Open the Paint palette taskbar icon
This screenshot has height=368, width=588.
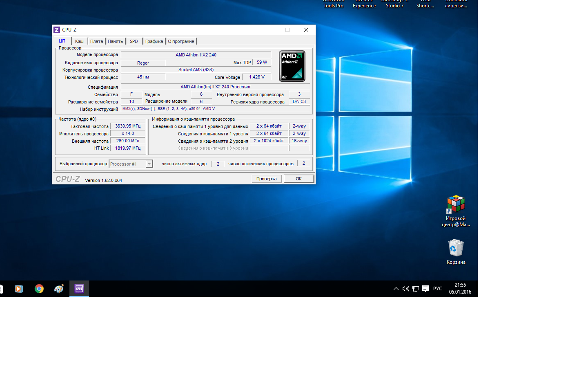59,289
